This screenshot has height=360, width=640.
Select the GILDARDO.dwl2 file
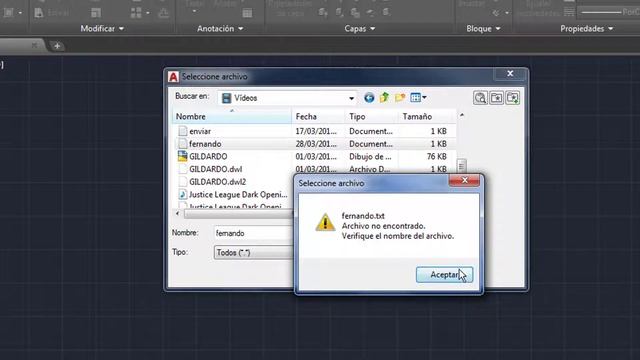click(x=218, y=182)
